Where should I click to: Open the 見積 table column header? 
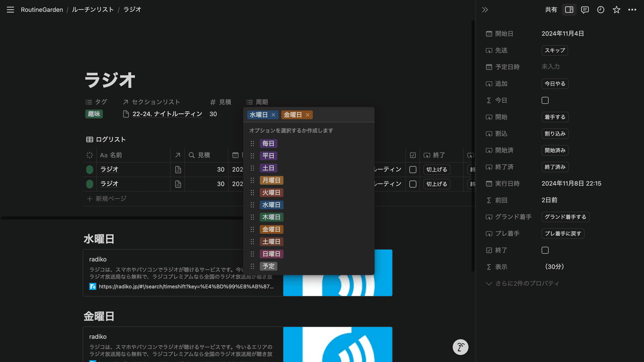coord(199,155)
